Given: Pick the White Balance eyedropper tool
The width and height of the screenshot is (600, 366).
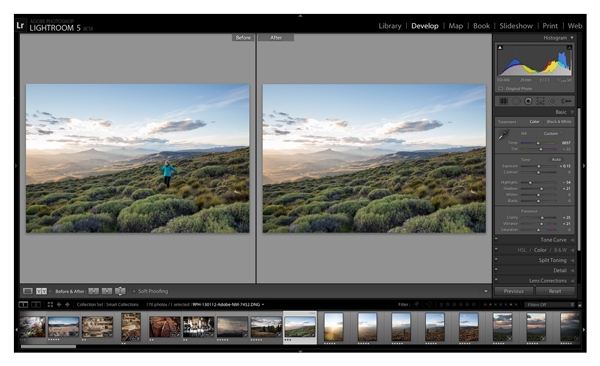Looking at the screenshot, I should (x=503, y=134).
